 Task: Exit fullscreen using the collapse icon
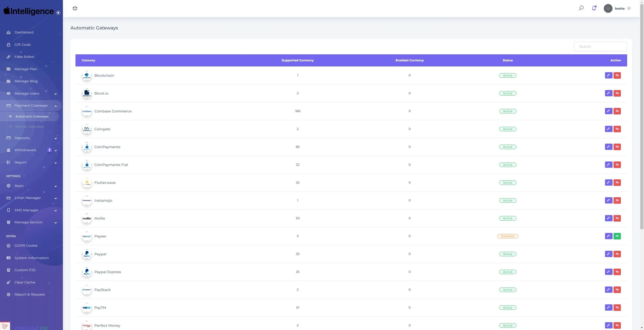(x=75, y=8)
